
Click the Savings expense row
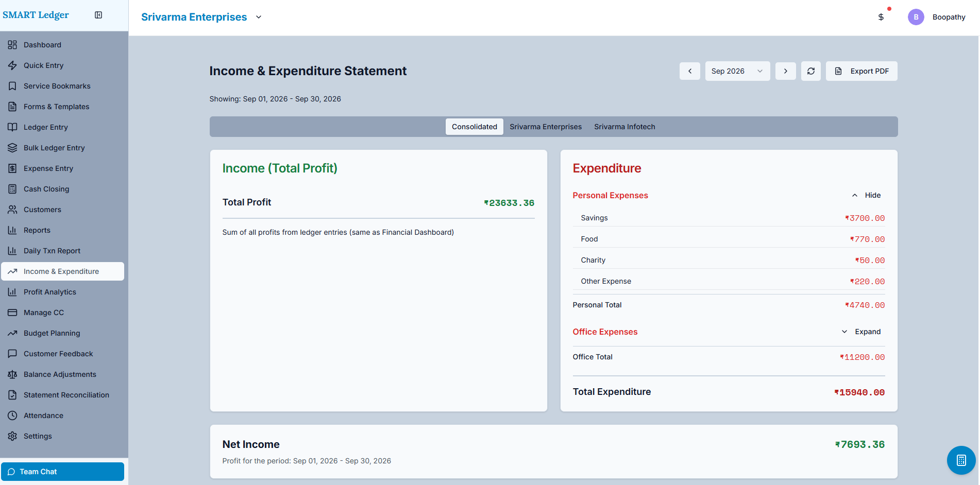(x=729, y=218)
